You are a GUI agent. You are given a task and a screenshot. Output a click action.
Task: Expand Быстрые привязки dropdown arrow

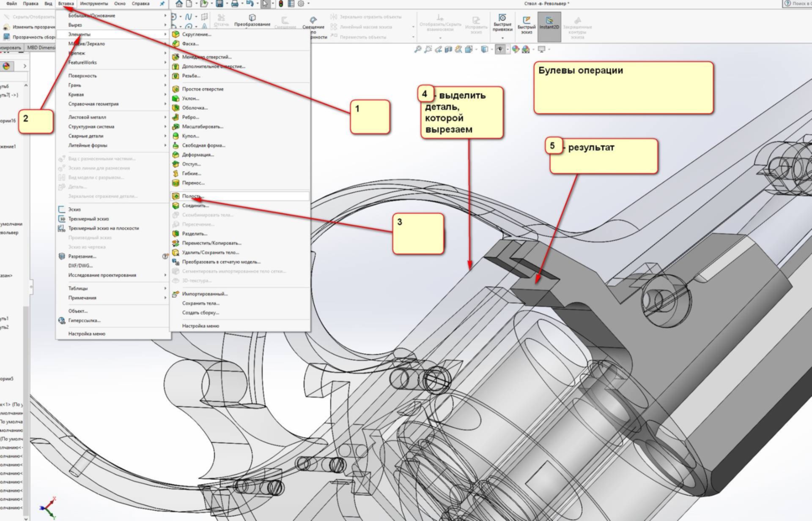pos(502,38)
